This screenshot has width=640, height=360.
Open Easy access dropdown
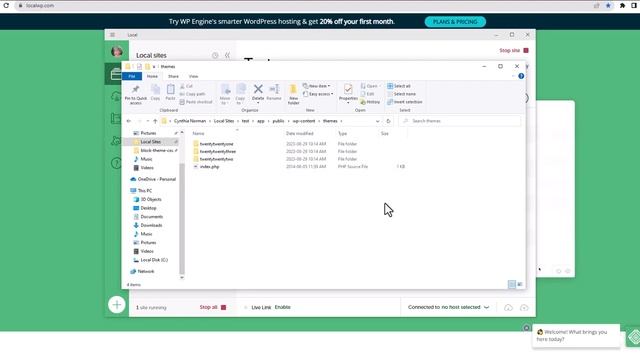(318, 94)
